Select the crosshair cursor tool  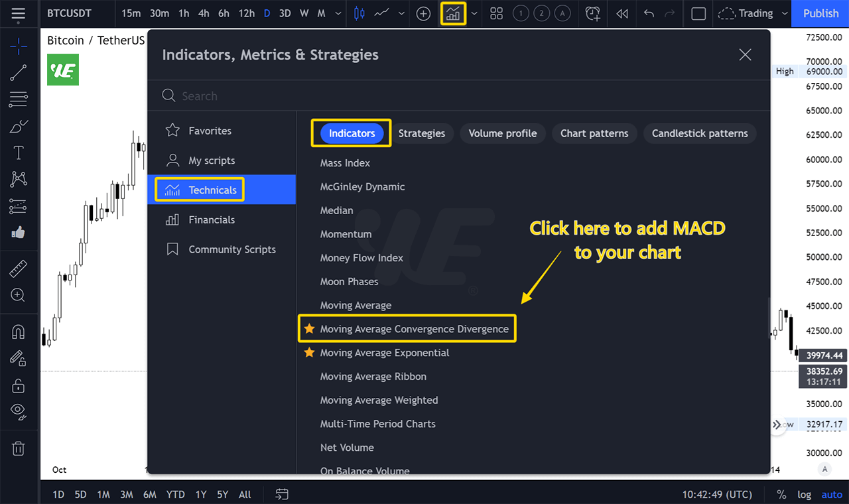[x=19, y=46]
